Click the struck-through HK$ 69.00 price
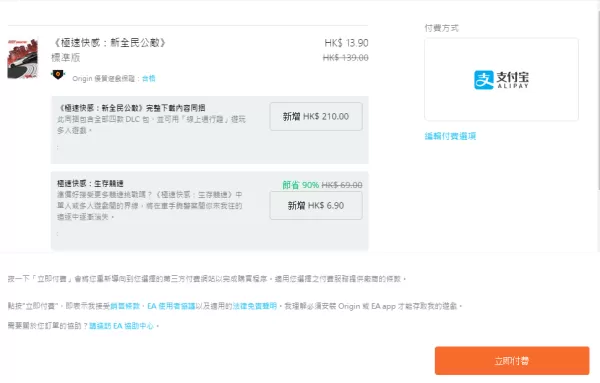The width and height of the screenshot is (600, 383). (x=342, y=185)
